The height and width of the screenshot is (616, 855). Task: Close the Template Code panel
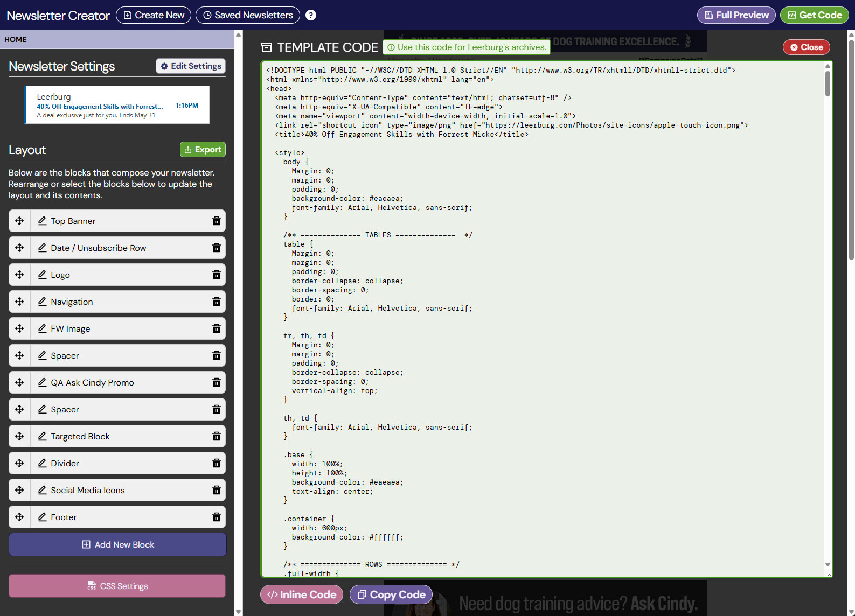(806, 47)
